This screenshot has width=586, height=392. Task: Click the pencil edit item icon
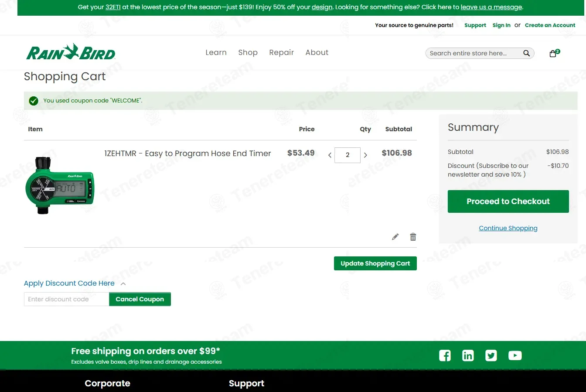coord(395,237)
